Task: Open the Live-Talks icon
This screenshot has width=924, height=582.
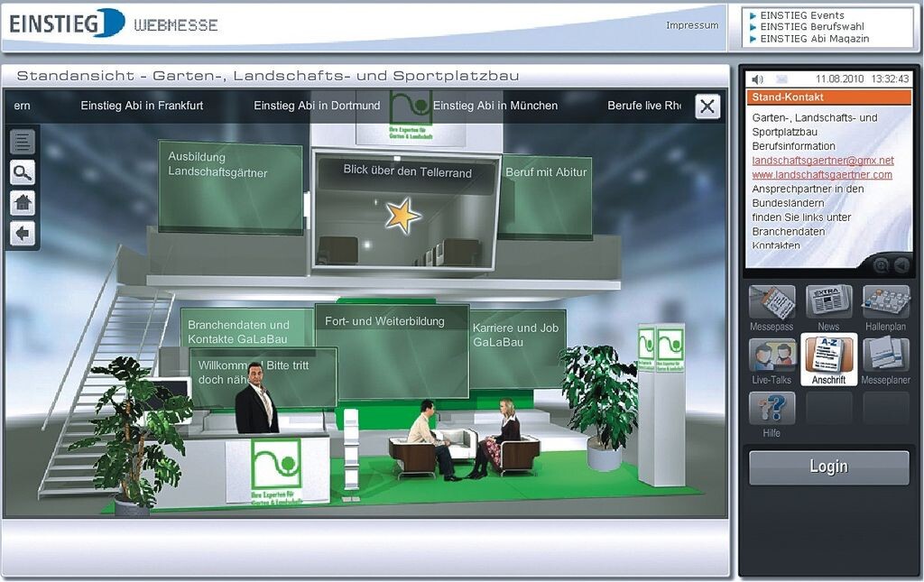Action: 772,356
